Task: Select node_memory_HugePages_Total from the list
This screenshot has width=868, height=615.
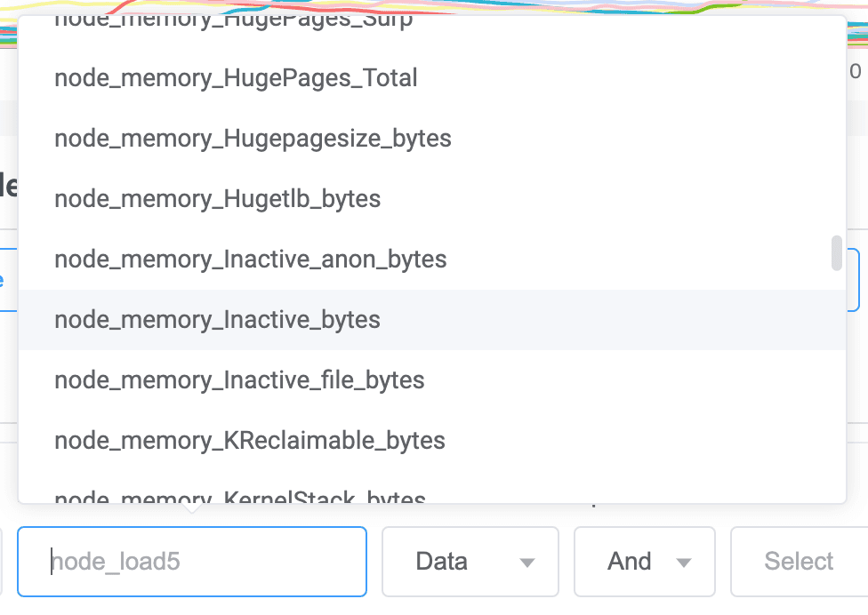Action: [x=432, y=78]
